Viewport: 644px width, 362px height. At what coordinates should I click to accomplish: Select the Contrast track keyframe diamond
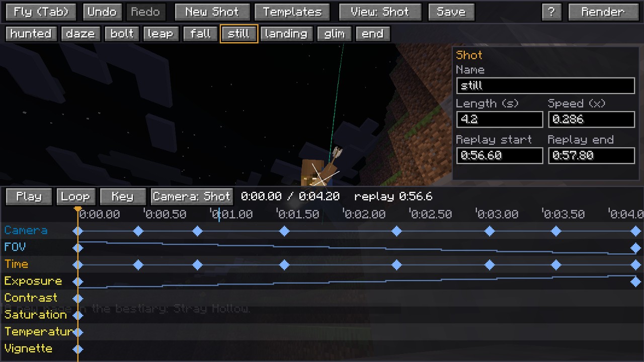tap(77, 299)
